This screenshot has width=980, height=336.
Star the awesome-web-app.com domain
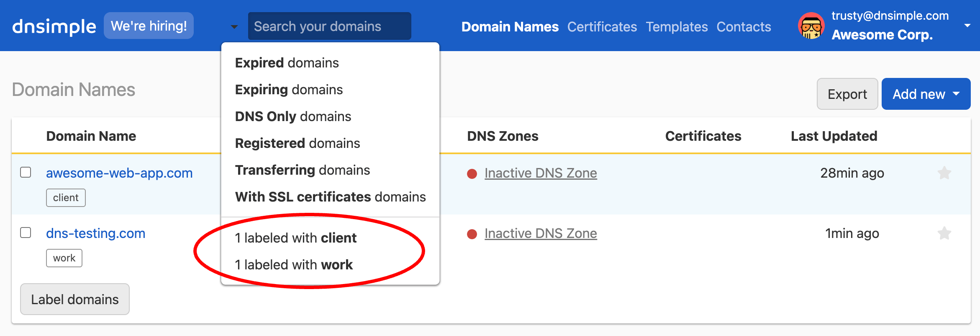944,173
